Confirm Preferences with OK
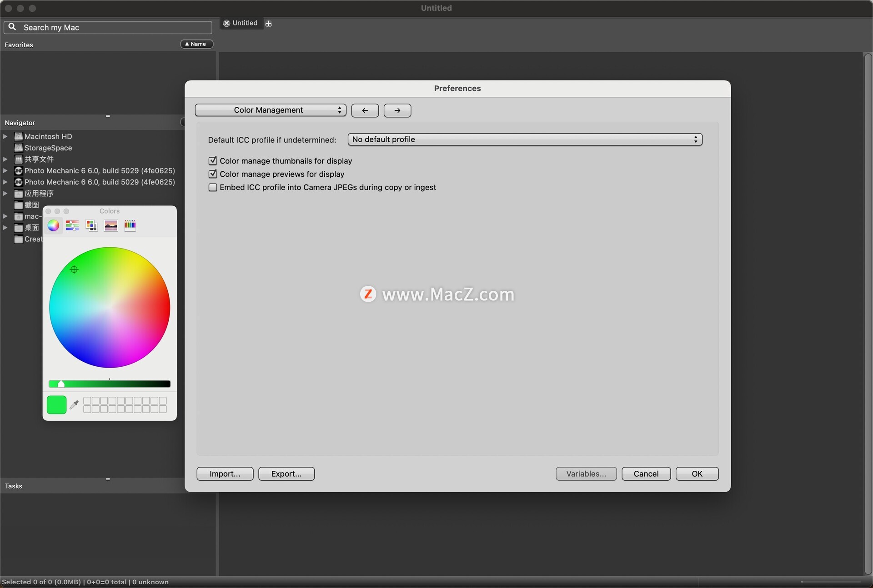 tap(697, 474)
